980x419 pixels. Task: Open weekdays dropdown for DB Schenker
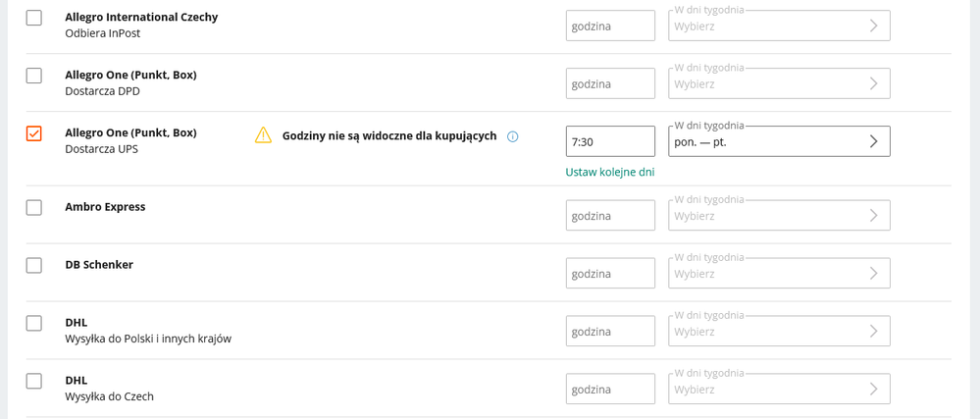coord(779,274)
